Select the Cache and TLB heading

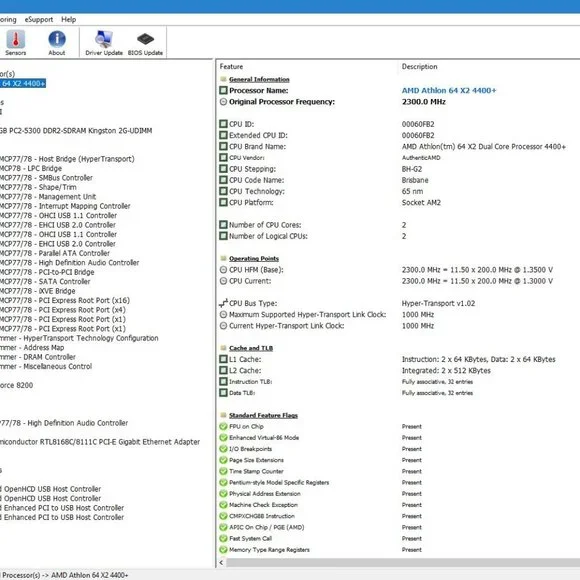(x=251, y=348)
